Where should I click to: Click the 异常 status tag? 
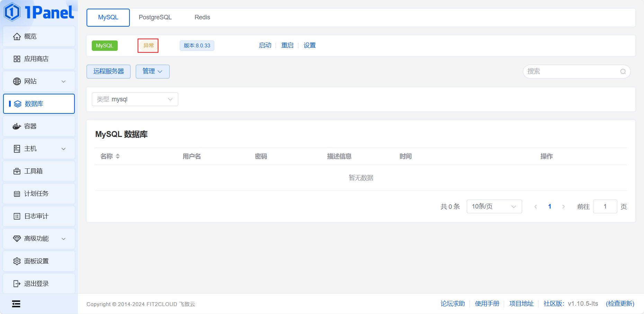[x=148, y=46]
